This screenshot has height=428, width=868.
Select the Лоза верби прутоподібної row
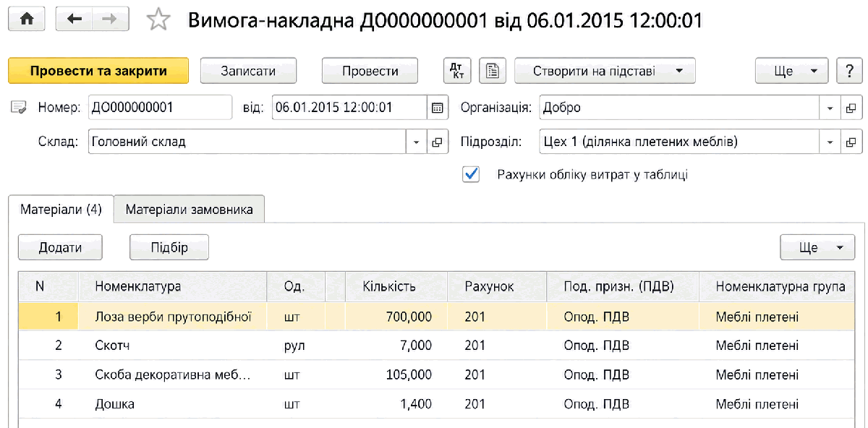coord(436,317)
